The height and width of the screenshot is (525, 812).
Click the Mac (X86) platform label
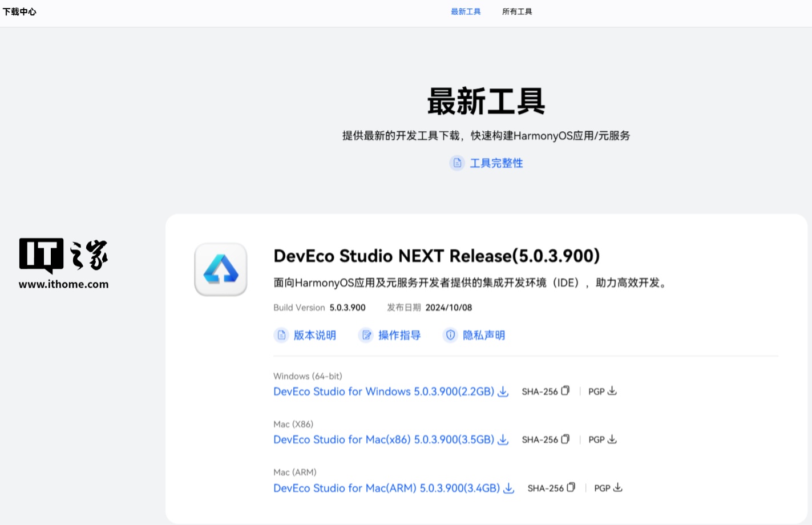(293, 425)
